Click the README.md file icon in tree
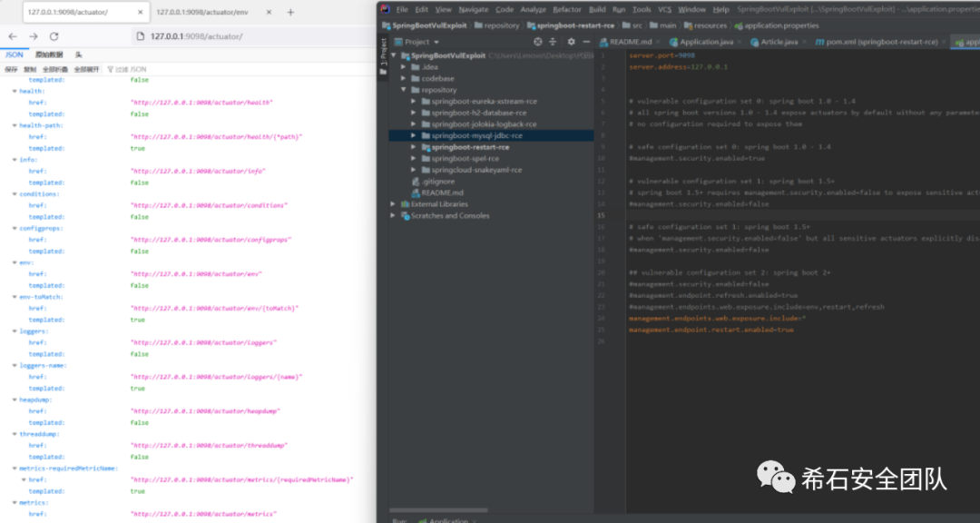Viewport: 980px width, 523px height. [416, 192]
